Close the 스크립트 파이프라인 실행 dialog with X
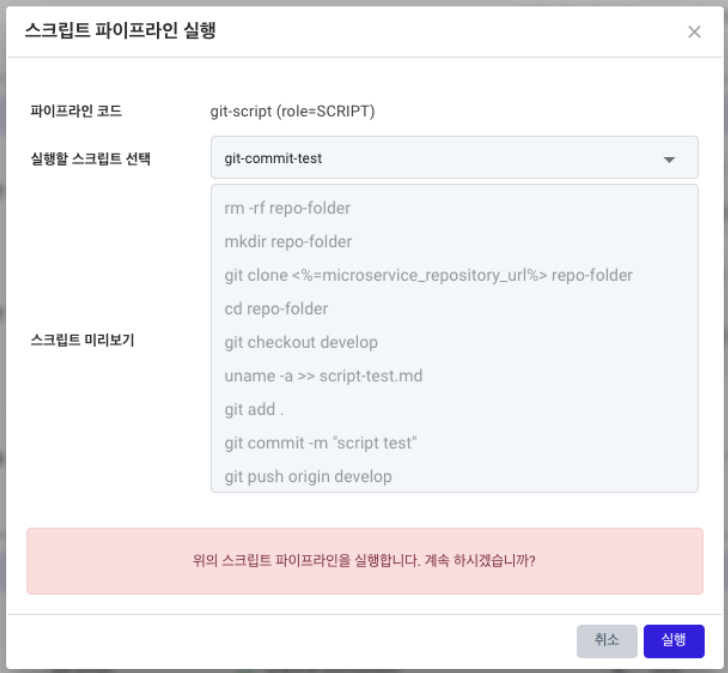This screenshot has height=673, width=728. click(x=694, y=32)
